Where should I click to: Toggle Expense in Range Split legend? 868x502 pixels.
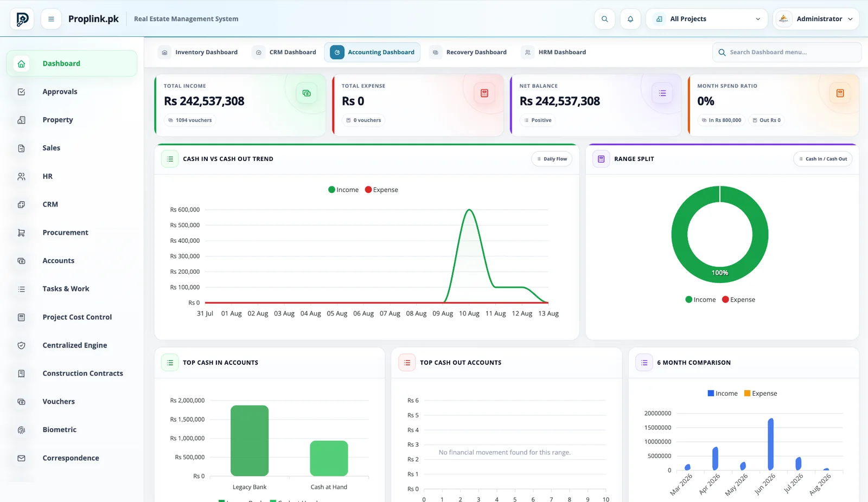click(738, 300)
